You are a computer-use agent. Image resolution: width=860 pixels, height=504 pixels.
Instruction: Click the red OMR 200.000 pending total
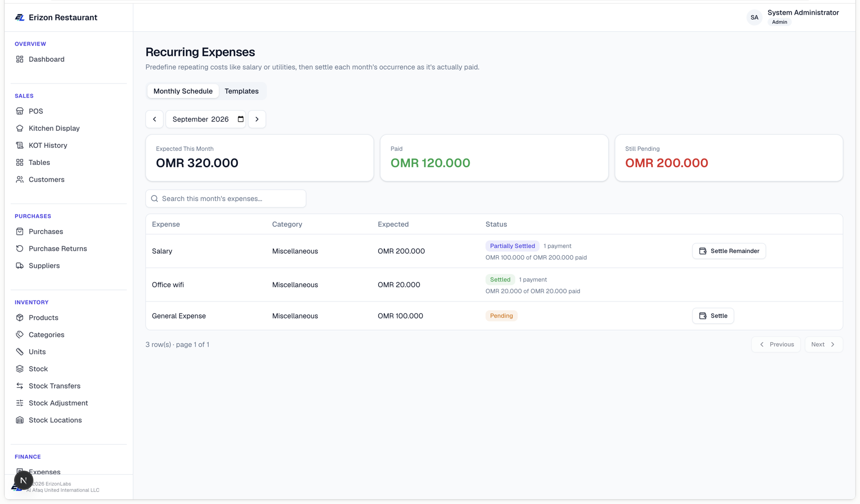(x=666, y=163)
